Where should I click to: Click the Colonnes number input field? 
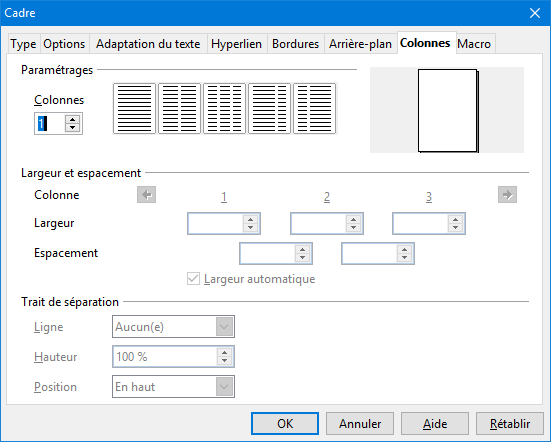pyautogui.click(x=50, y=124)
